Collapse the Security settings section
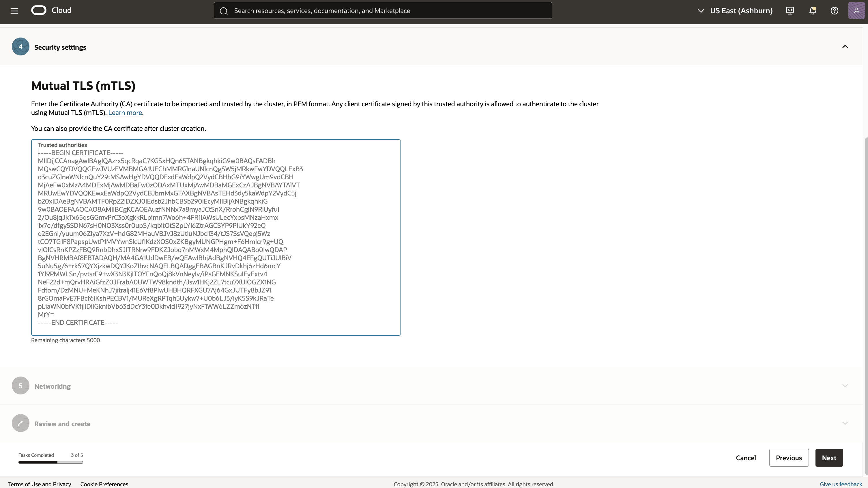 (x=845, y=46)
